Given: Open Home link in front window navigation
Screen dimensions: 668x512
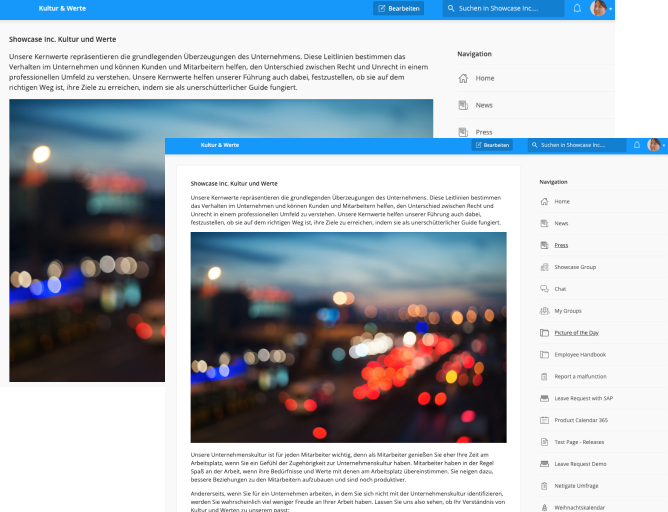Looking at the screenshot, I should [562, 201].
